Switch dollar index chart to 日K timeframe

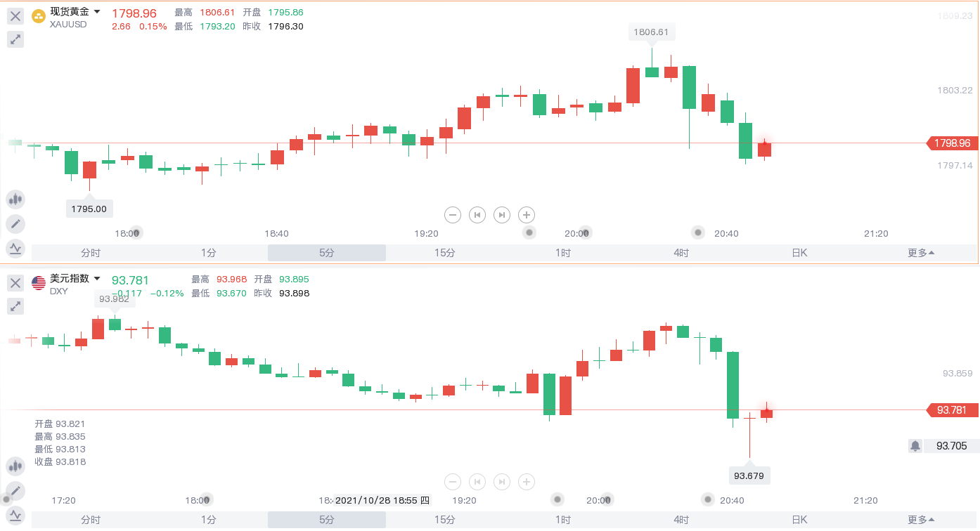point(799,520)
